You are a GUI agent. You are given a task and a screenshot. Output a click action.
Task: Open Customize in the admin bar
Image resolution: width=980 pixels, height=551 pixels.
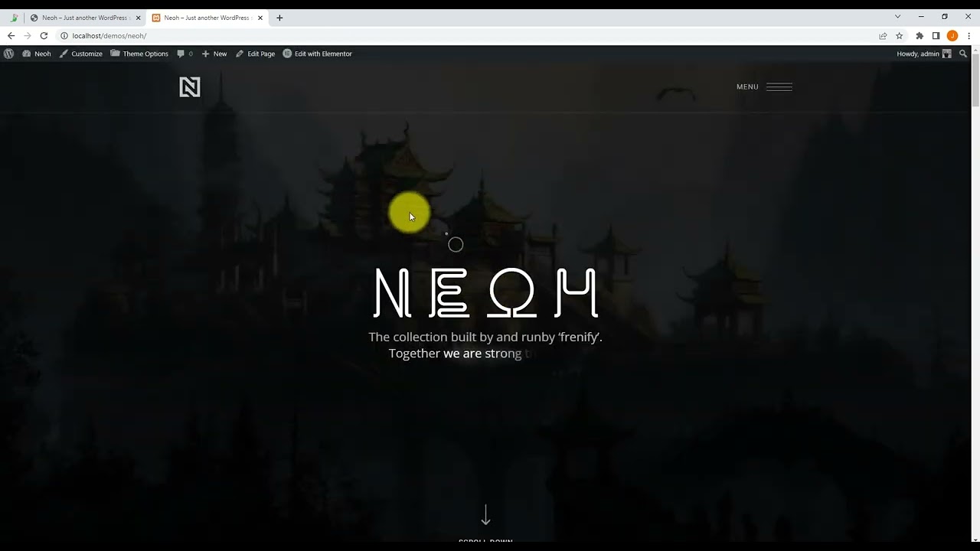tap(80, 54)
